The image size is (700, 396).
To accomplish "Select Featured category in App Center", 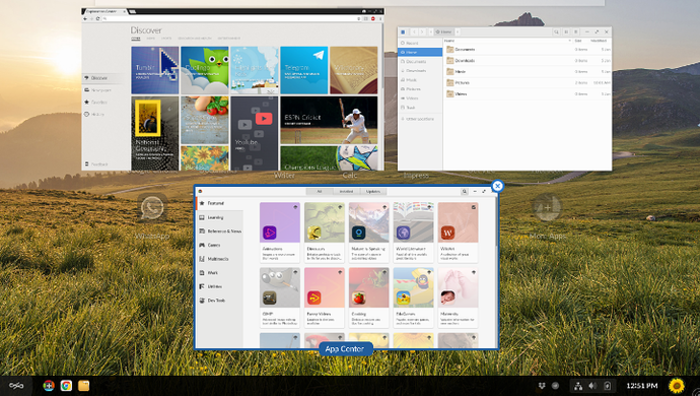I will click(219, 203).
